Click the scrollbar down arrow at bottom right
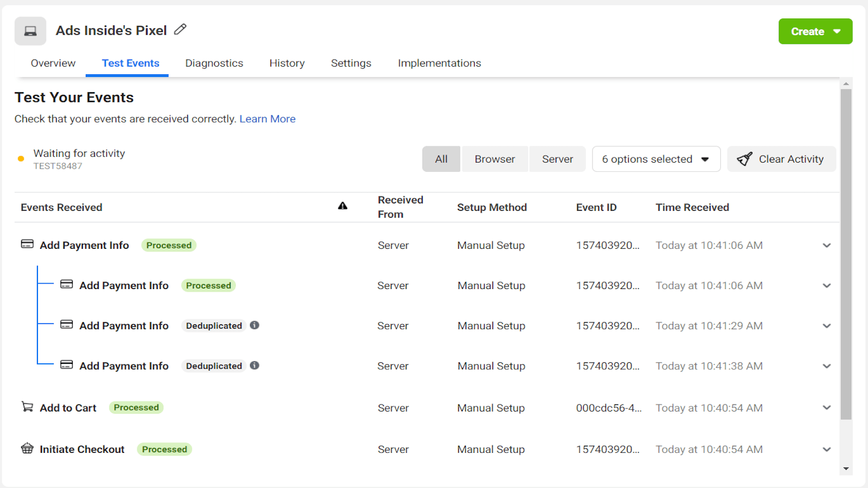 846,467
